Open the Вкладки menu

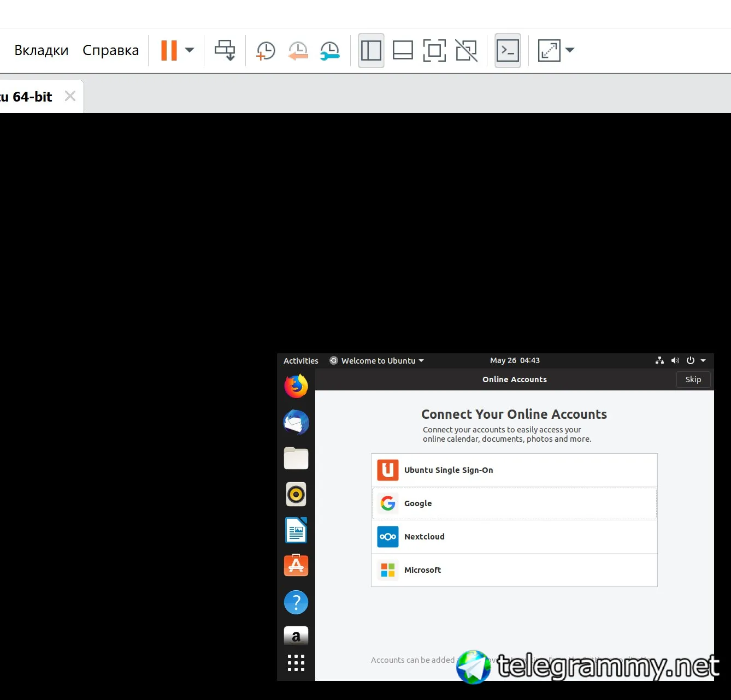pos(42,50)
